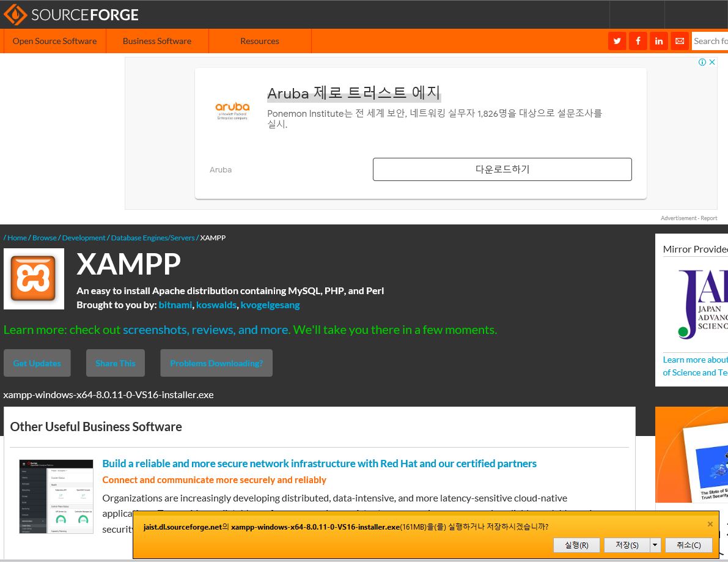Close the Aruba advertisement
Image resolution: width=728 pixels, height=562 pixels.
[712, 62]
